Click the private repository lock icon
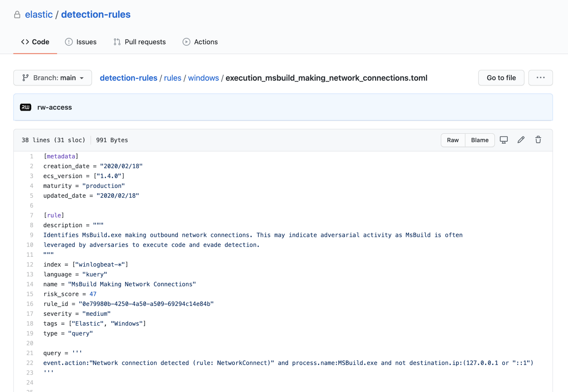Image resolution: width=568 pixels, height=392 pixels. 17,14
